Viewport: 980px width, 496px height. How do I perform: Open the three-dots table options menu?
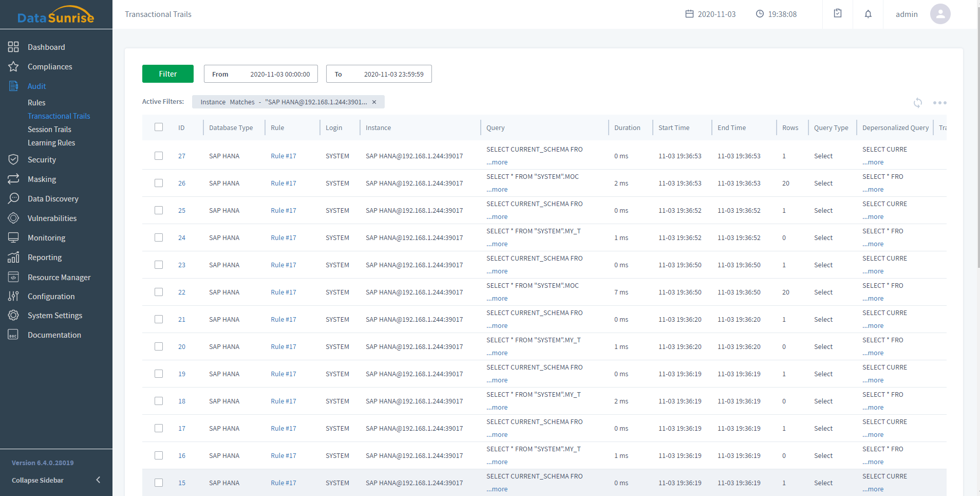click(x=939, y=103)
